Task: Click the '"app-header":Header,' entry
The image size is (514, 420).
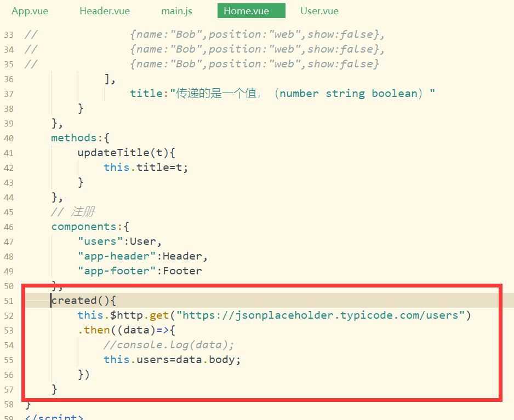Action: [142, 256]
